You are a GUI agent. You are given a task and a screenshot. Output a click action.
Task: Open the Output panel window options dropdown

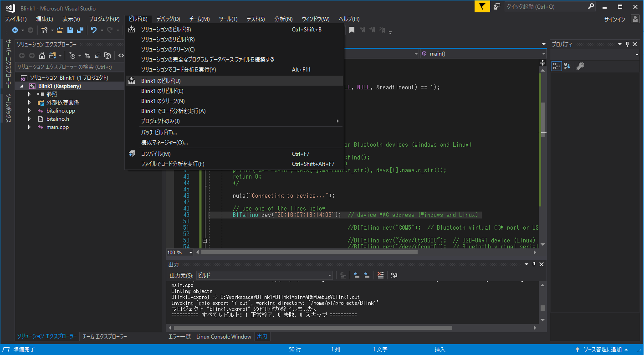(x=526, y=264)
